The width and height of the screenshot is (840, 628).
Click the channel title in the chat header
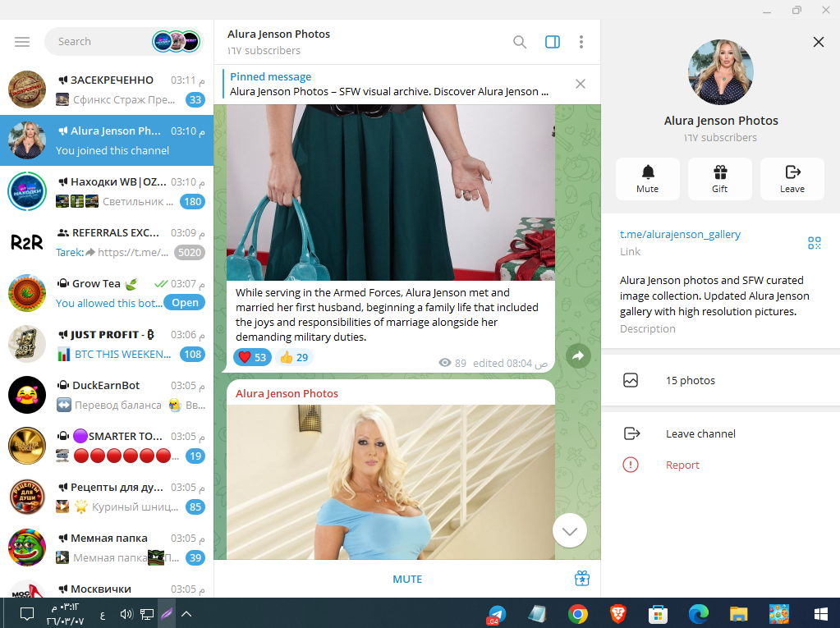(x=278, y=34)
